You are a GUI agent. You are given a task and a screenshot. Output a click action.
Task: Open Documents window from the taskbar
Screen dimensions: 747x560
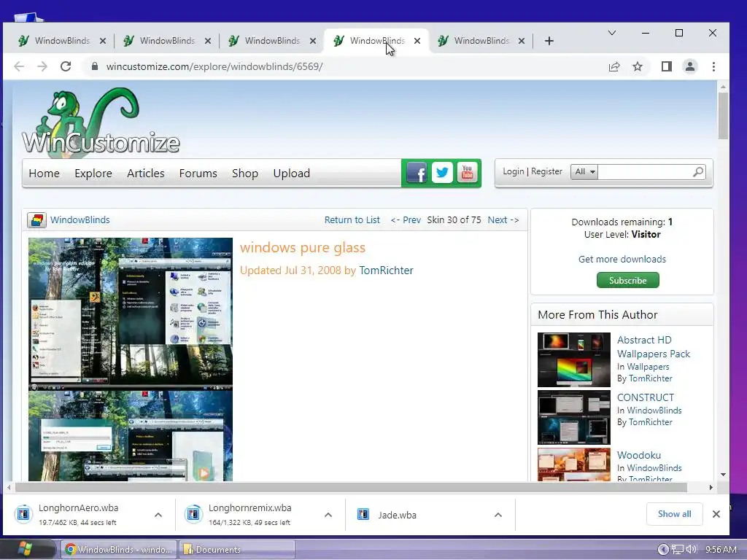(x=237, y=550)
